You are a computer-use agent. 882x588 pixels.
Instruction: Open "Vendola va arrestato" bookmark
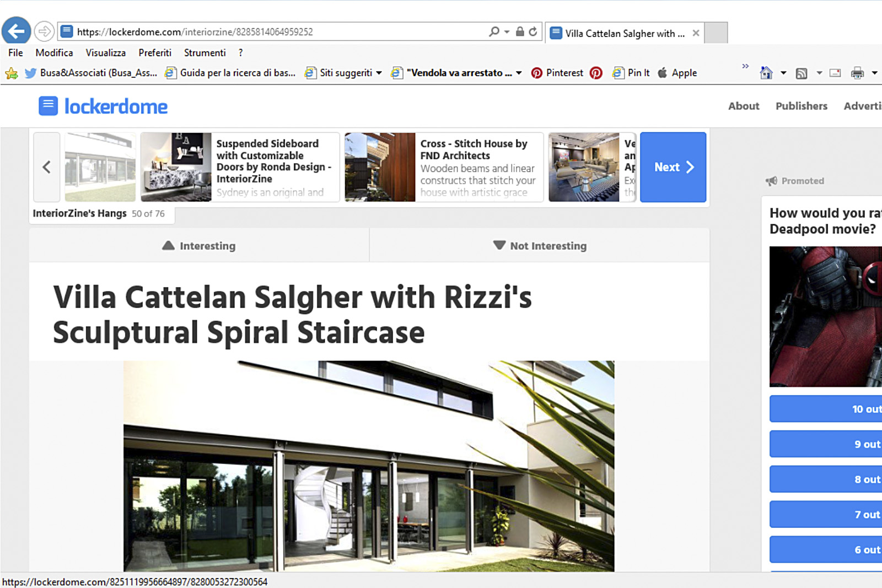pos(452,73)
